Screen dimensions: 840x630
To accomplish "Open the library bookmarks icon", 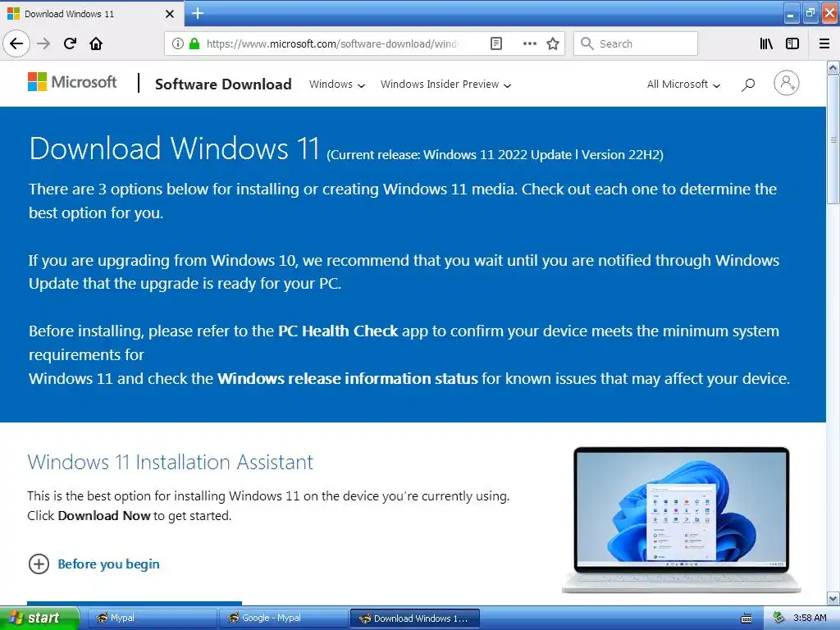I will [766, 43].
